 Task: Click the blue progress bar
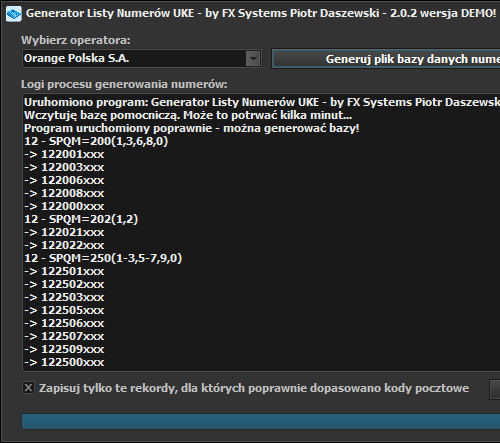coord(261,421)
